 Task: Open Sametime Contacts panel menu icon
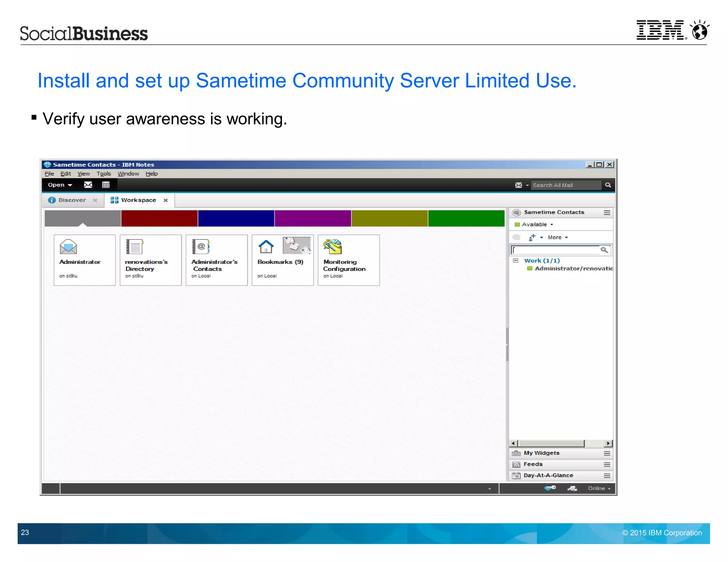(x=607, y=212)
